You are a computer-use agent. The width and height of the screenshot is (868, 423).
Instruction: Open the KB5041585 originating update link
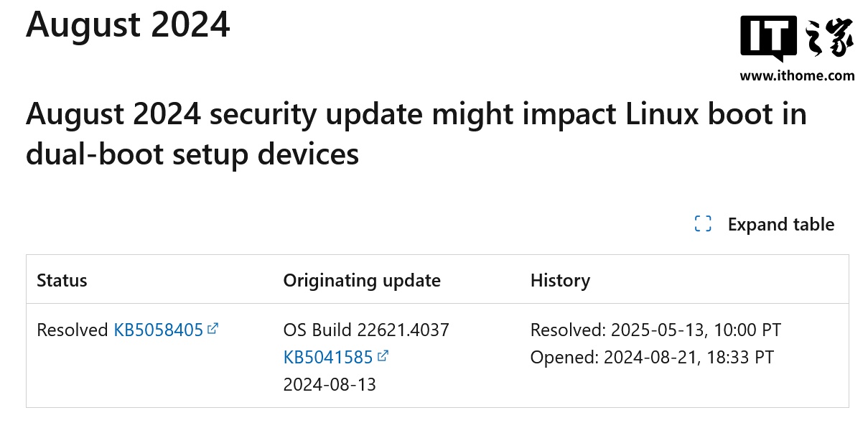tap(327, 357)
